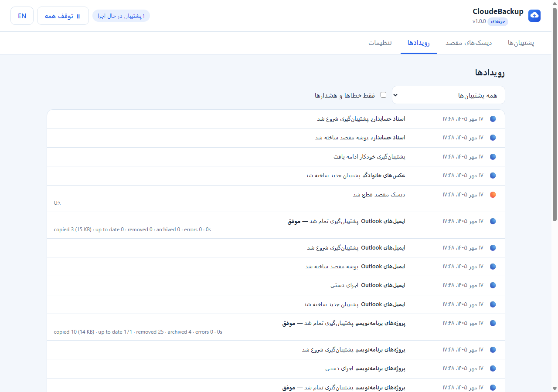This screenshot has width=558, height=392.
Task: Click the CloudeBackup cloud logo icon
Action: click(534, 16)
